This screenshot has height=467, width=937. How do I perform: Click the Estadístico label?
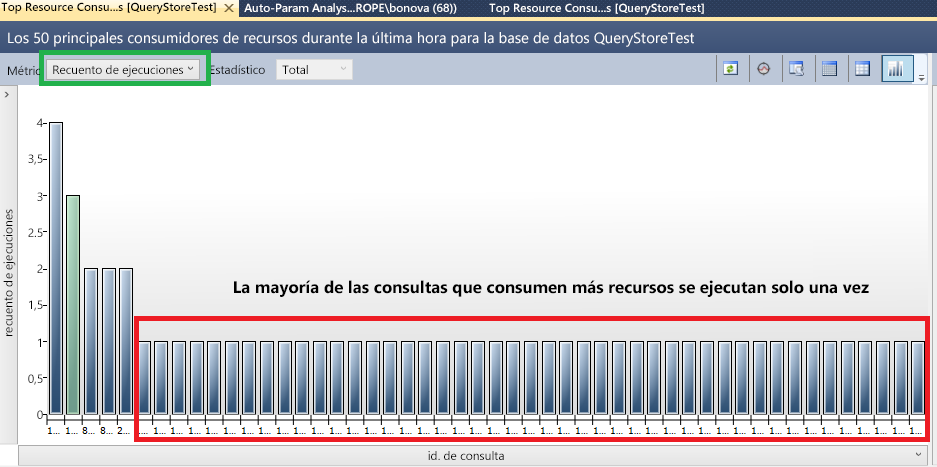237,69
